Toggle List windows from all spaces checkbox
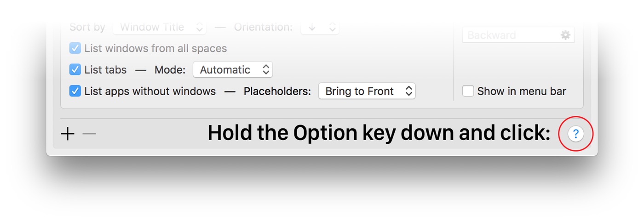 [75, 48]
